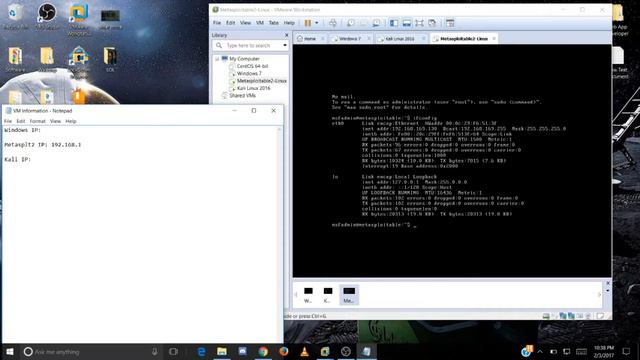Toggle the library sidebar view icon
Viewport: 640px width, 360px height.
[x=394, y=23]
